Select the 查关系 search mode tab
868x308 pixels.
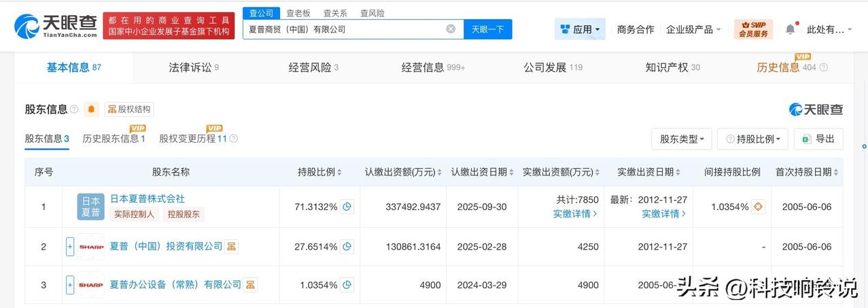(x=335, y=12)
